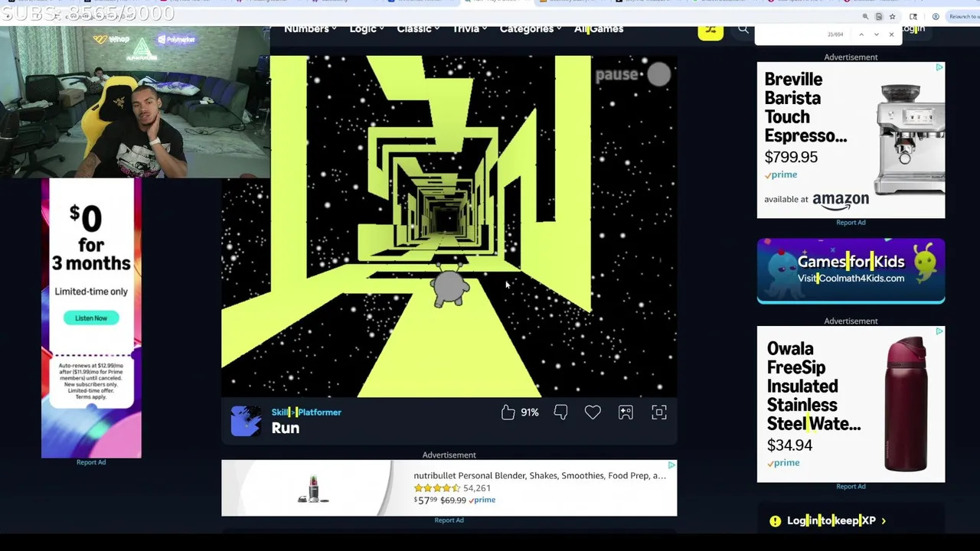Viewport: 980px width, 551px height.
Task: Click the find-in-page icon in address bar
Action: pos(879,16)
